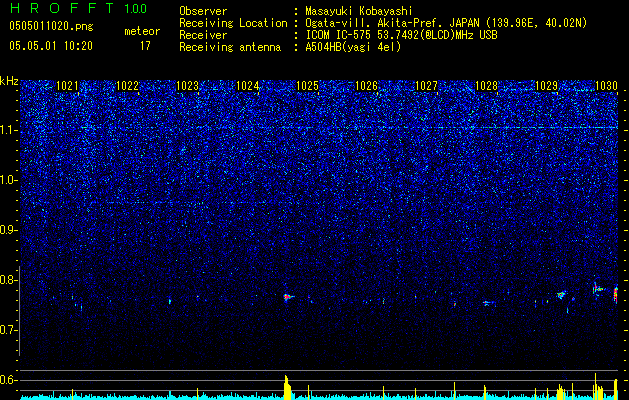This screenshot has height=400, width=629.
Task: Click the 1.0 frequency axis label
Action: (8, 180)
